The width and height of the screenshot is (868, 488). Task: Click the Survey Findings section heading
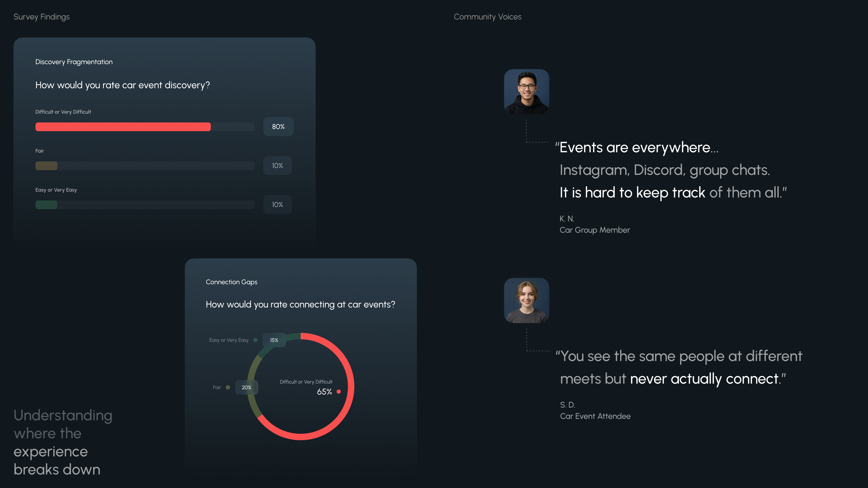coord(41,17)
